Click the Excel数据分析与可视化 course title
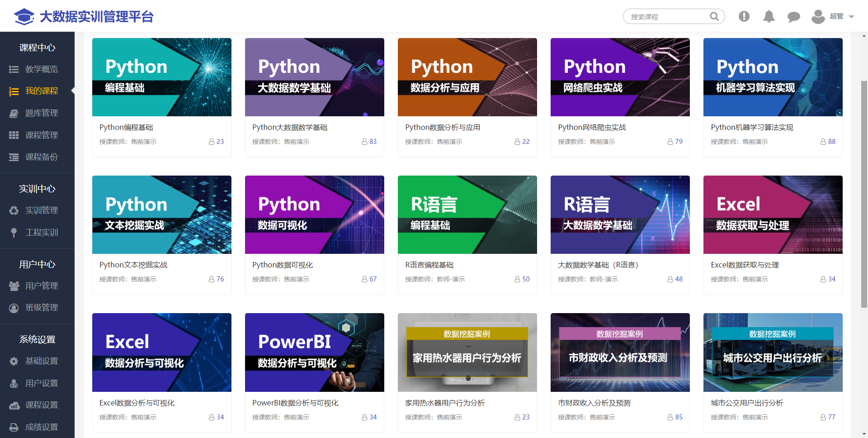Screen dimensions: 868x438 (x=137, y=403)
